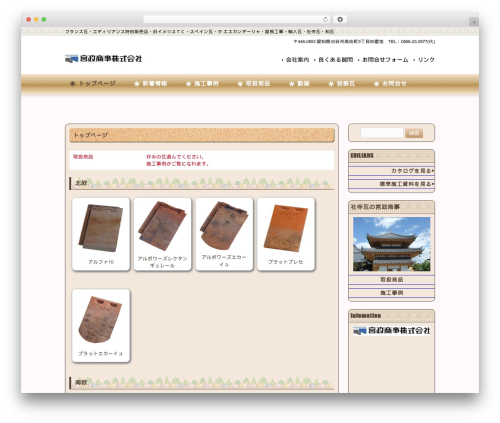The height and width of the screenshot is (423, 500).
Task: Click the macOS window close button
Action: pyautogui.click(x=29, y=19)
